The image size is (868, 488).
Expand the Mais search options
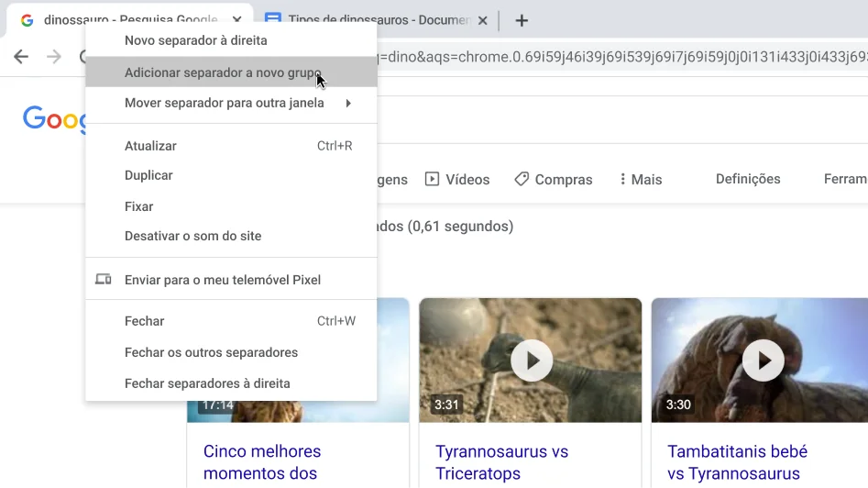coord(641,180)
